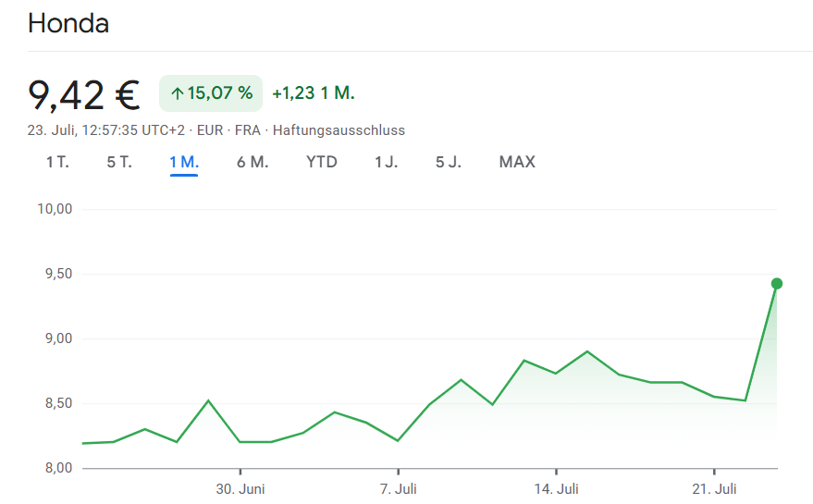
Task: Open the 6 M. chart range
Action: coord(253,162)
